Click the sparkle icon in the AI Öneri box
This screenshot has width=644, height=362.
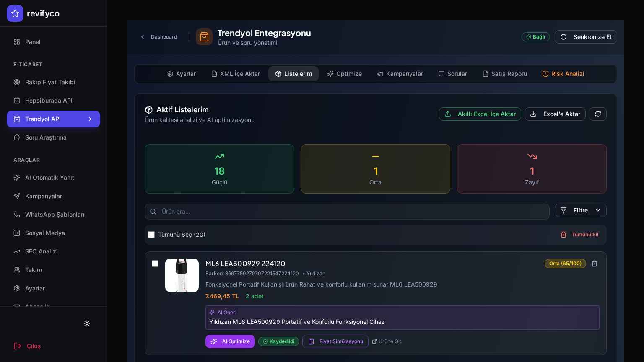212,313
